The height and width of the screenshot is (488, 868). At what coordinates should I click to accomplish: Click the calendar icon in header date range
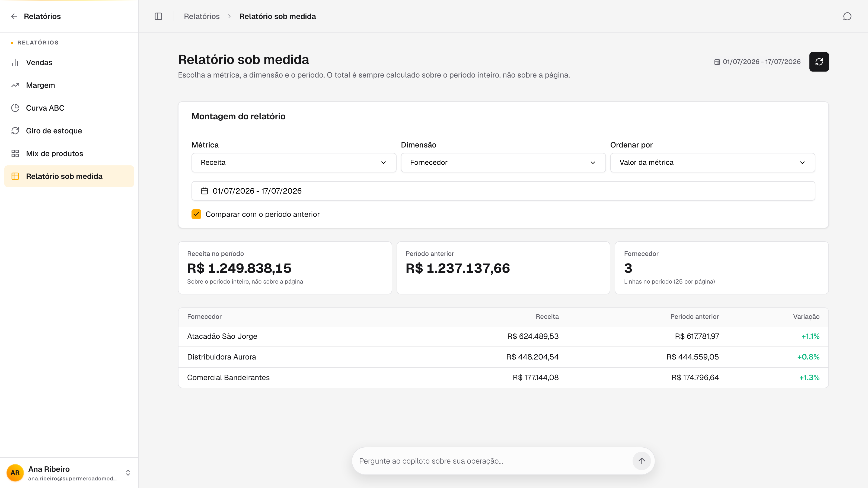[x=717, y=62]
